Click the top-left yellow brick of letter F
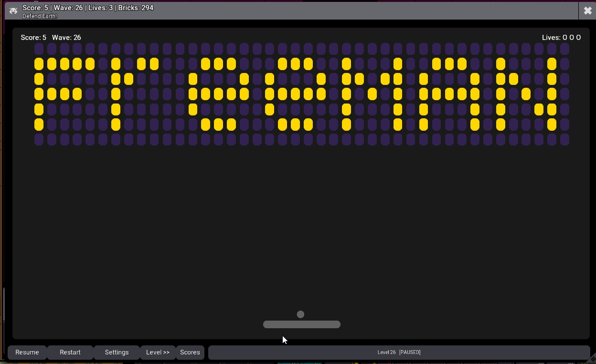 click(x=39, y=64)
